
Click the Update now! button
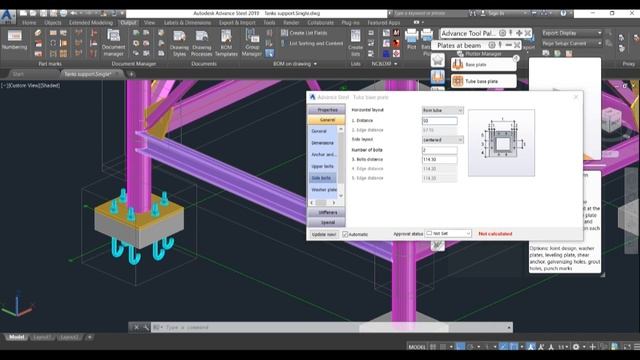[324, 234]
